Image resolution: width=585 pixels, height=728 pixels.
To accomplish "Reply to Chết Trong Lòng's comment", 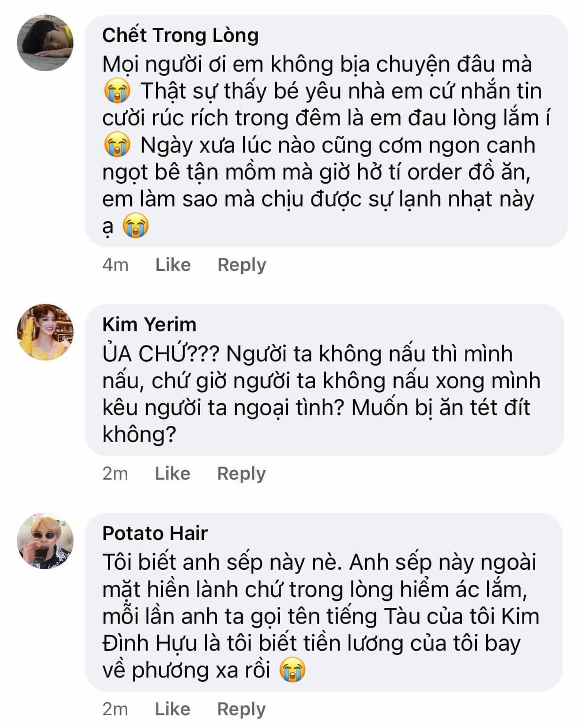I will pyautogui.click(x=242, y=265).
